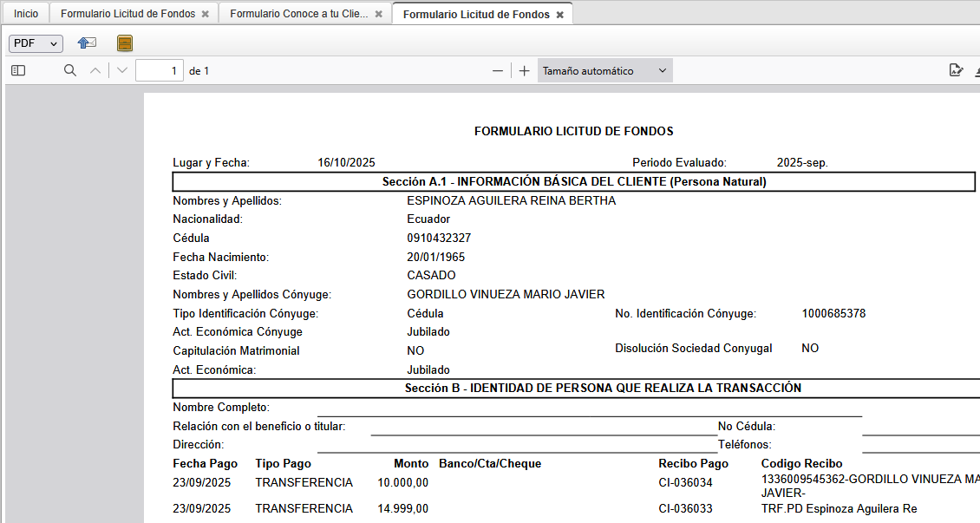Open find-in-document search magnifier
The image size is (980, 523).
[70, 70]
